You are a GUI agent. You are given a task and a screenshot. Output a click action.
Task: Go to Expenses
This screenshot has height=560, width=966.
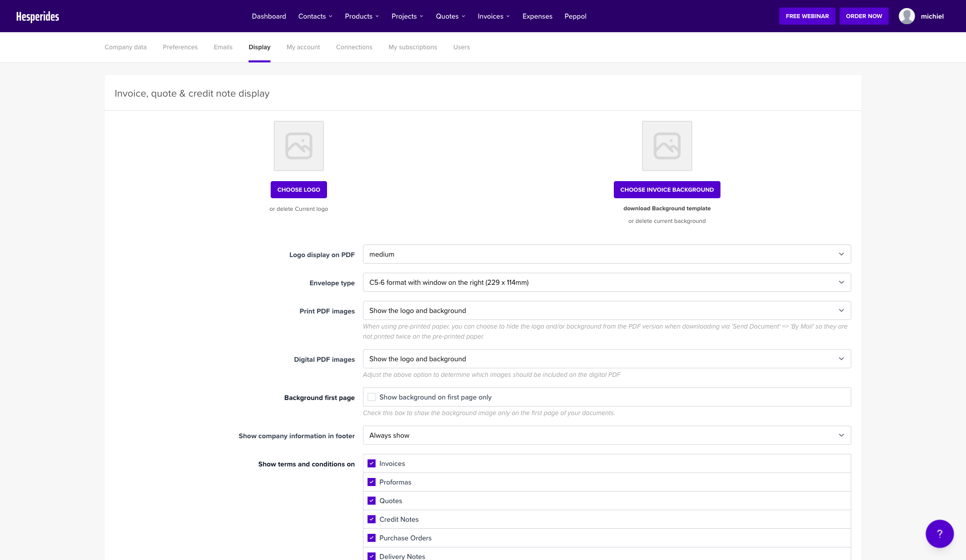pyautogui.click(x=537, y=16)
